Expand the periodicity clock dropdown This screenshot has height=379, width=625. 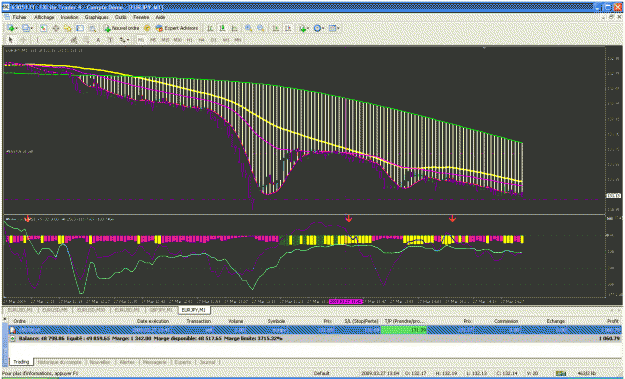click(x=323, y=28)
